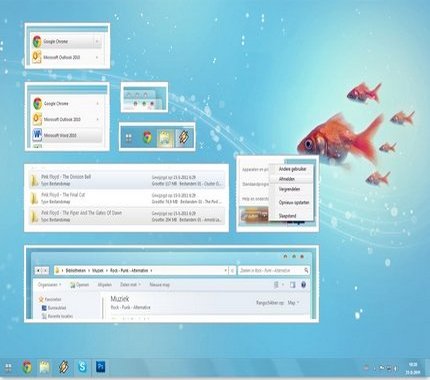Image resolution: width=430 pixels, height=380 pixels.
Task: Choose Andere gebruiker in the shutdown menu
Action: coord(292,169)
